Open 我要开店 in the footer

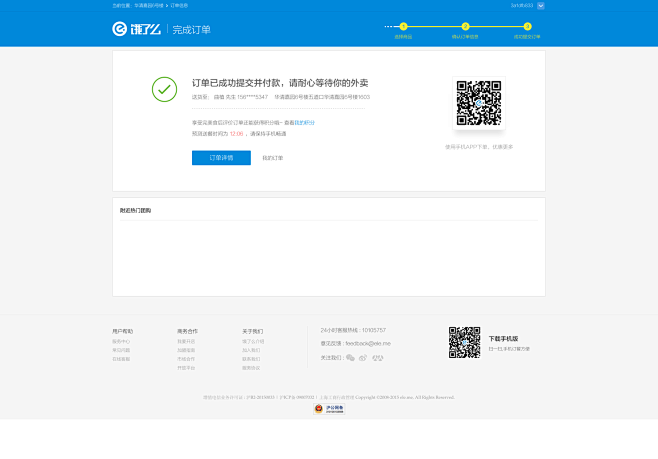coord(186,342)
